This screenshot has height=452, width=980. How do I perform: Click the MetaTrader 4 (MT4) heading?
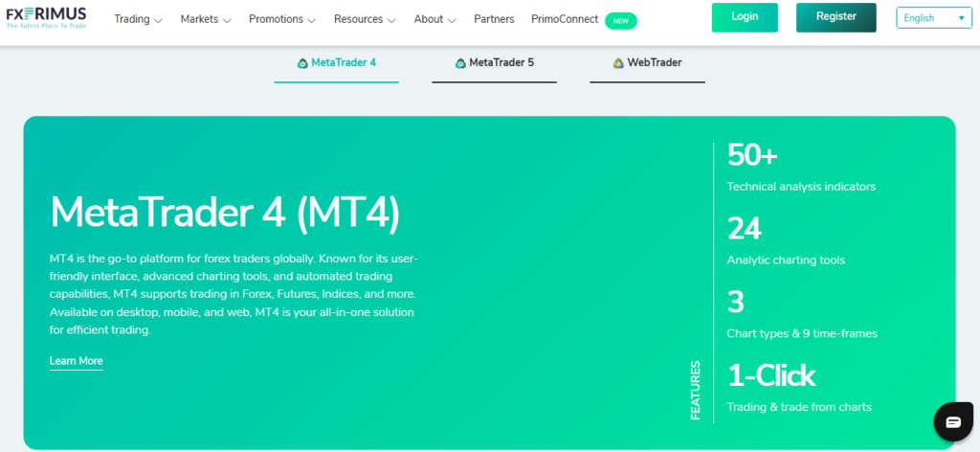coord(225,214)
